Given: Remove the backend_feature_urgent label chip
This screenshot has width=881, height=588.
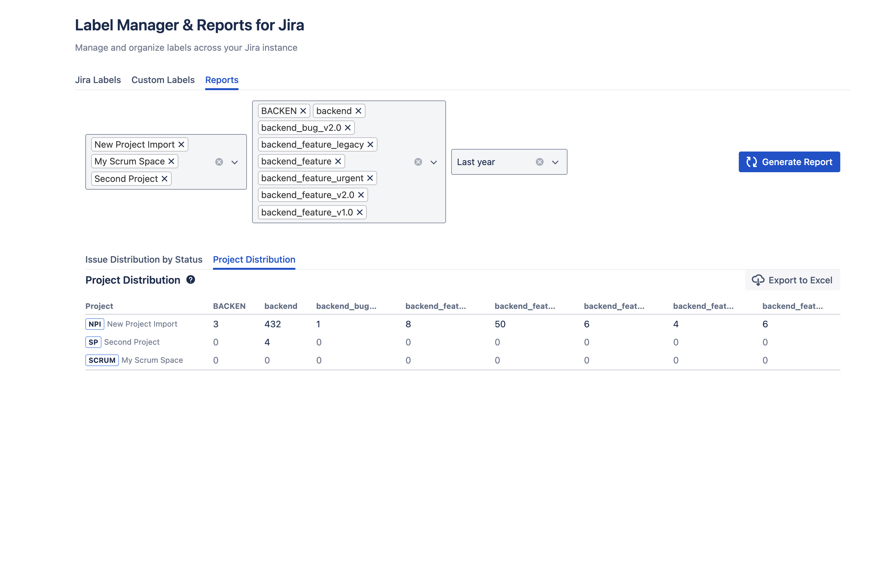Looking at the screenshot, I should coord(370,178).
